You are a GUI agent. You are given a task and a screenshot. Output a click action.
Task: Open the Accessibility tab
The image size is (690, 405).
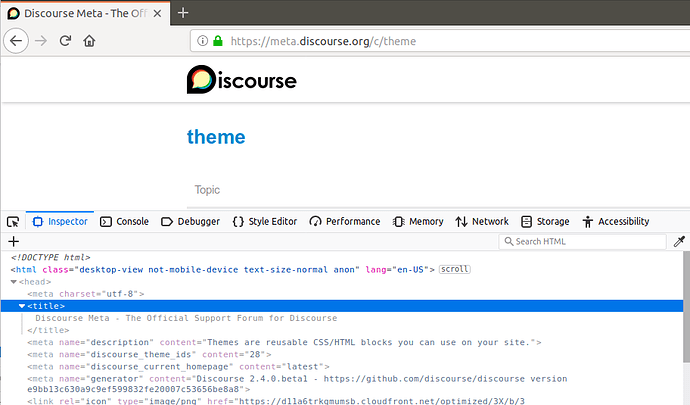pyautogui.click(x=616, y=221)
